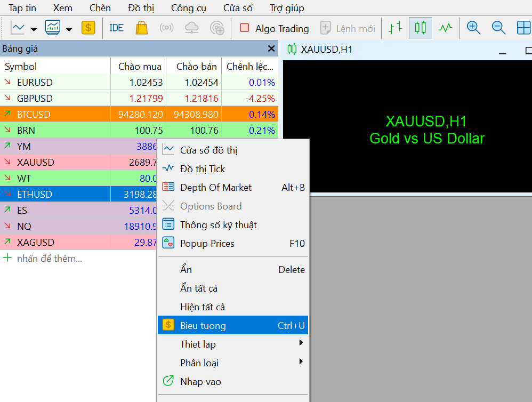
Task: Zoom in the chart
Action: (x=474, y=28)
